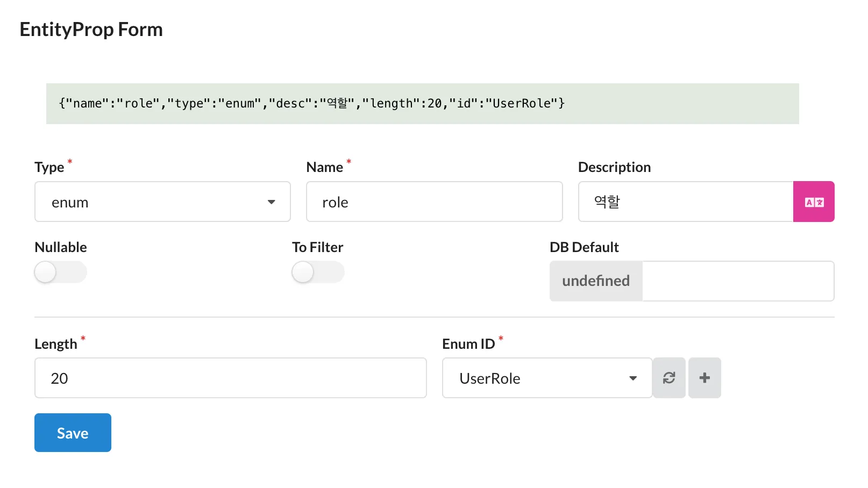
Task: Click the Enum ID field label
Action: pyautogui.click(x=468, y=344)
